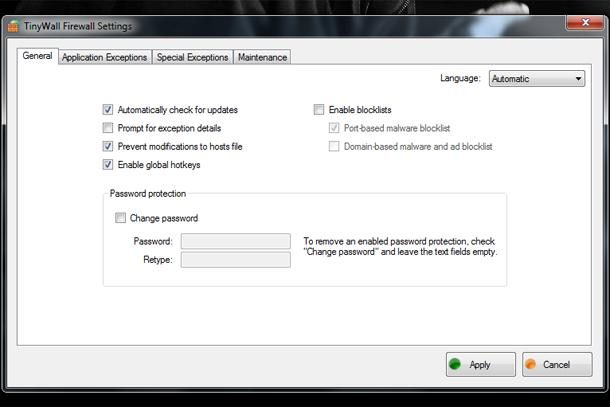Click the remove password protection hint text
Screen dimensions: 610x407
pyautogui.click(x=400, y=246)
